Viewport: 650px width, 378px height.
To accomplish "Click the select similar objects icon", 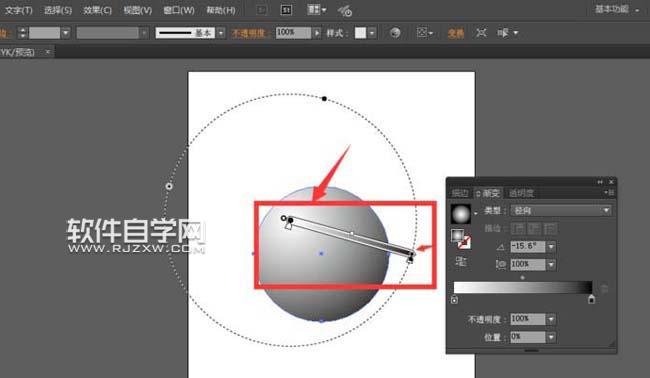I will 503,33.
